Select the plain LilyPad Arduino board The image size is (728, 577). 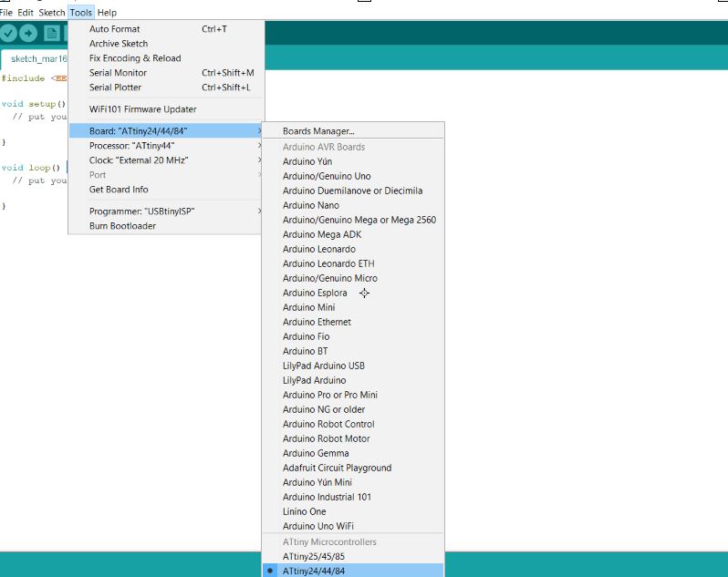pos(353,380)
